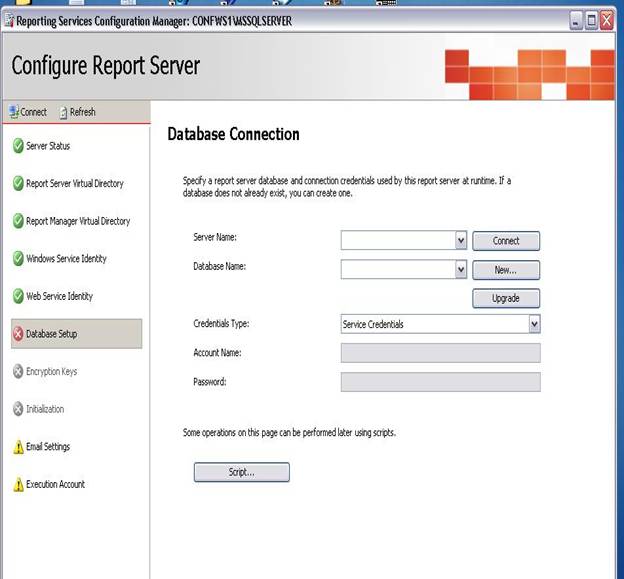
Task: Expand the Database Name dropdown arrow
Action: coord(461,270)
